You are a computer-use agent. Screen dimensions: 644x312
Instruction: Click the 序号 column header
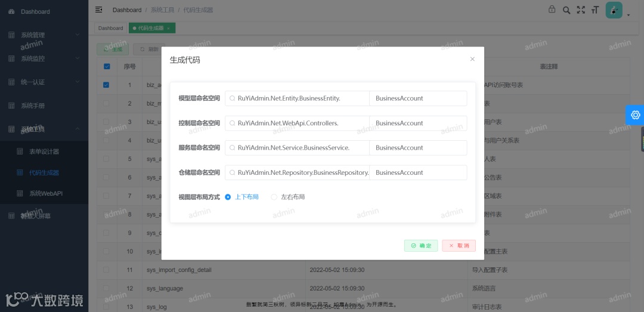(x=130, y=67)
